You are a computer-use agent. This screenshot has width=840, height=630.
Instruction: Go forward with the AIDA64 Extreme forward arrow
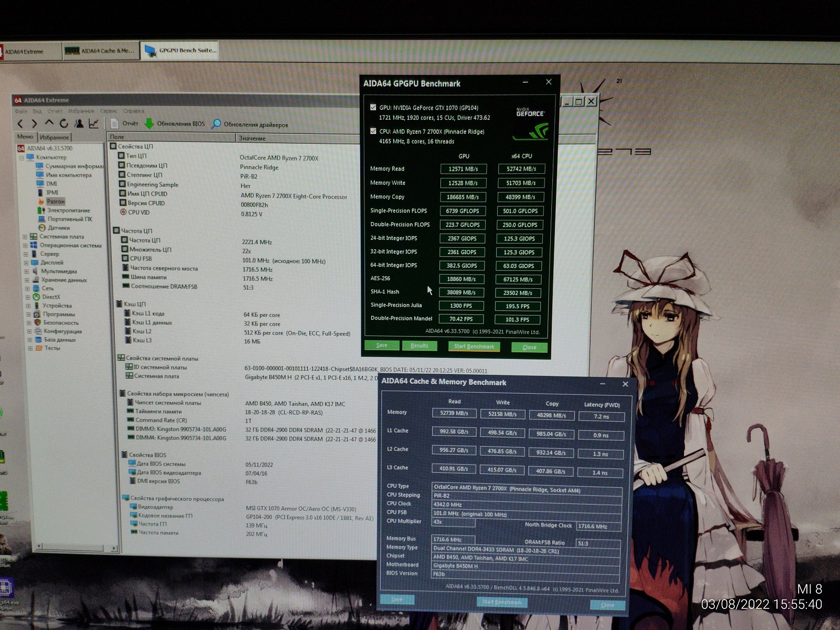[x=34, y=124]
